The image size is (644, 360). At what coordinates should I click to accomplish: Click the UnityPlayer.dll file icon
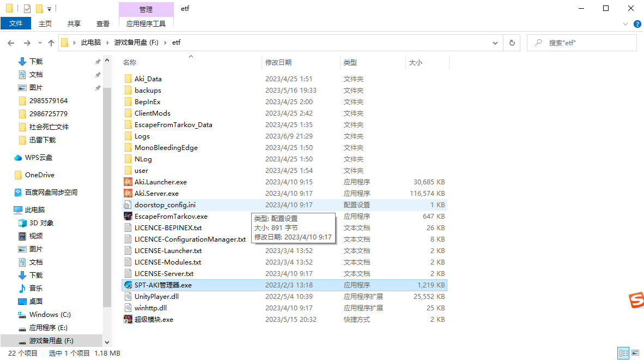pos(128,297)
